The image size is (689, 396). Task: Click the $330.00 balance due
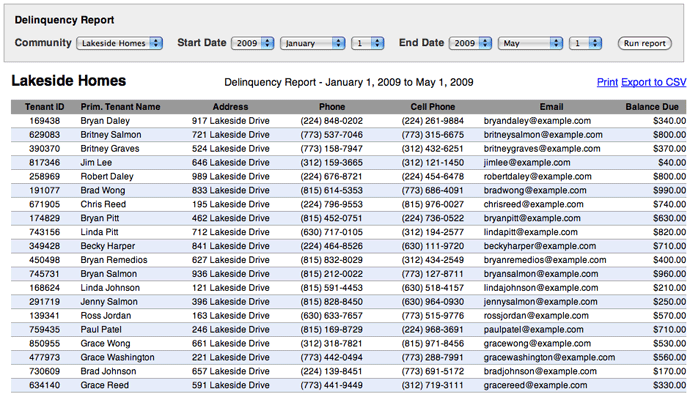pos(669,385)
